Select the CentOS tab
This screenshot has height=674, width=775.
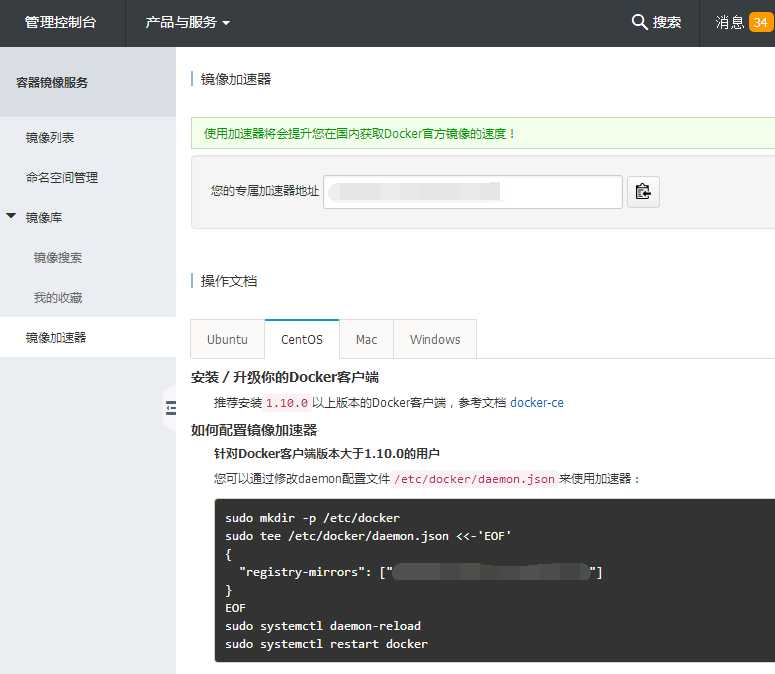point(302,339)
